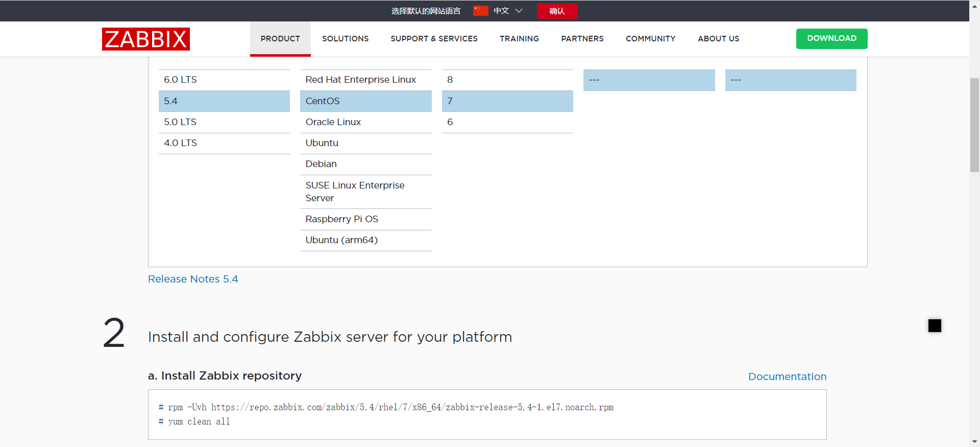Click the red 确认 confirm button
The width and height of the screenshot is (980, 447).
[x=557, y=11]
